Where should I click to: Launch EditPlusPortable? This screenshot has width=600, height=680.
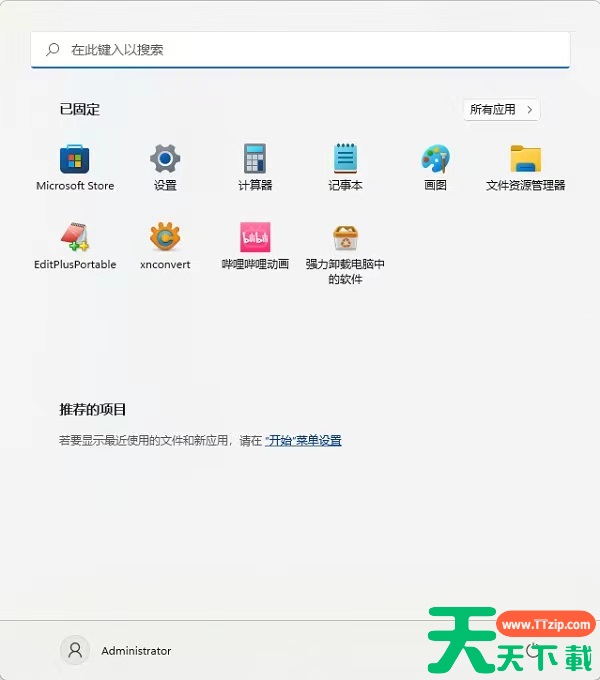point(75,246)
